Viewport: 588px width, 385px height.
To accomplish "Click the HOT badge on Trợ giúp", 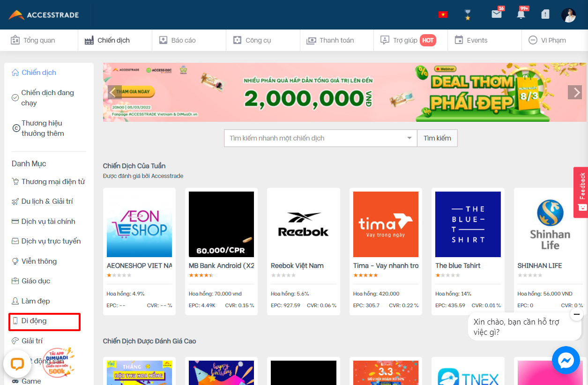I will coord(428,40).
